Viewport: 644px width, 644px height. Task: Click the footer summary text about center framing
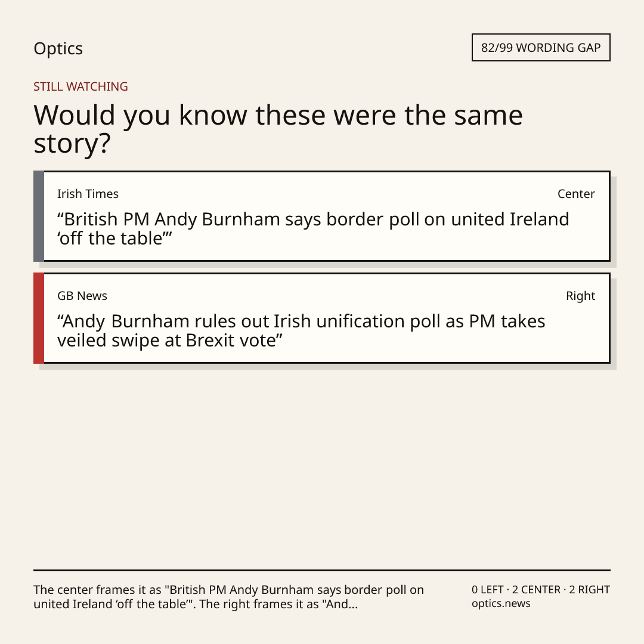coord(228,597)
